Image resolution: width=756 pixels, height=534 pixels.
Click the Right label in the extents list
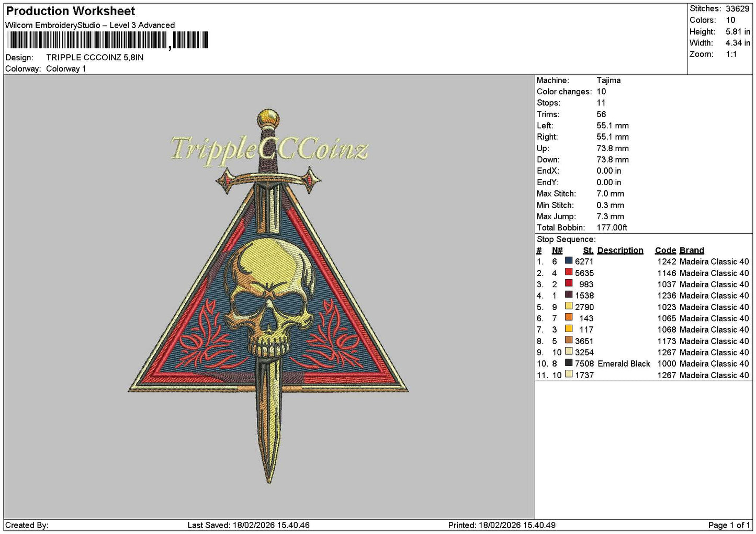tap(547, 137)
